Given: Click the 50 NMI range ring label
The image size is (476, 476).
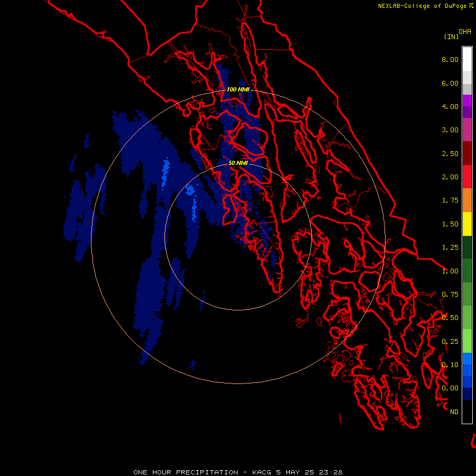Looking at the screenshot, I should coord(238,163).
